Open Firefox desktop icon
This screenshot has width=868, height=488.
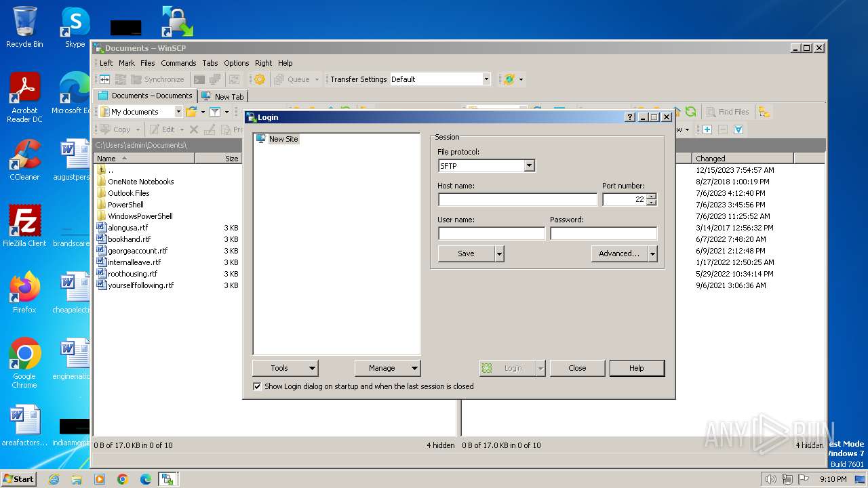coord(24,293)
